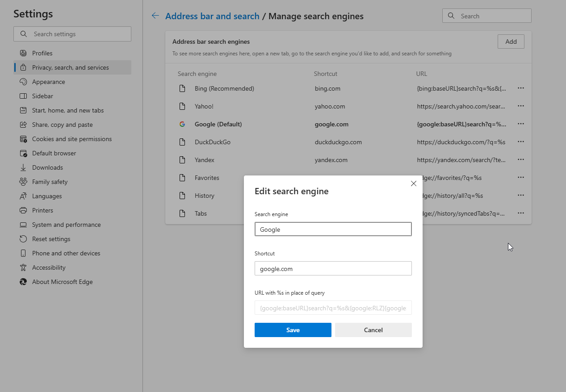The width and height of the screenshot is (566, 392).
Task: Open more options for the Bing row
Action: click(x=520, y=88)
